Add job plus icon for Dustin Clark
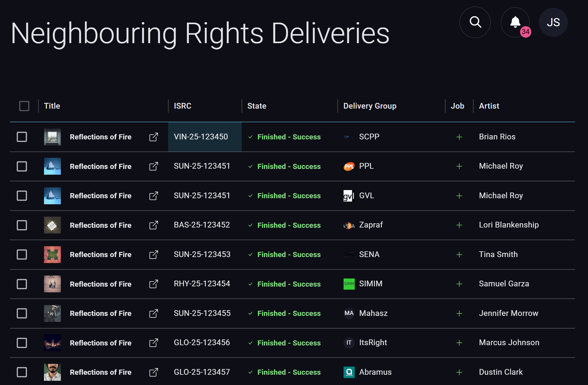The width and height of the screenshot is (588, 385). pos(459,372)
